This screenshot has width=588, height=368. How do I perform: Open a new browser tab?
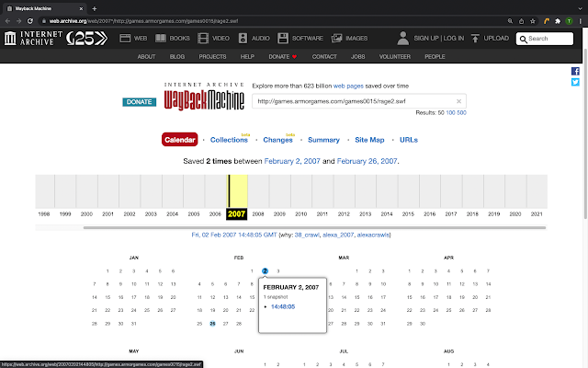click(94, 8)
